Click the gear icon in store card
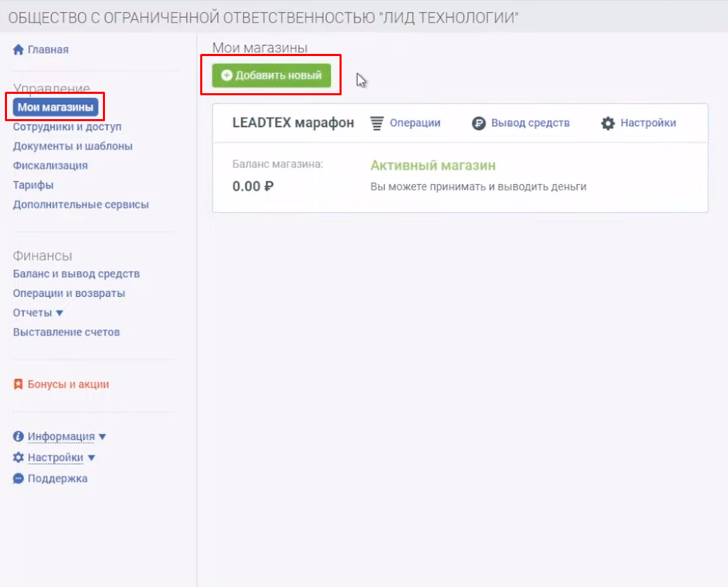 click(608, 123)
